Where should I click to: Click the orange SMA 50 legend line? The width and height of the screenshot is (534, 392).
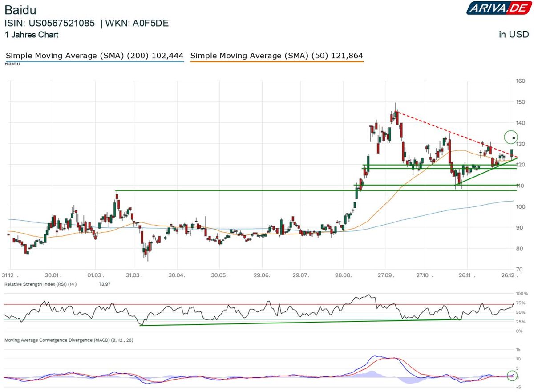(276, 61)
